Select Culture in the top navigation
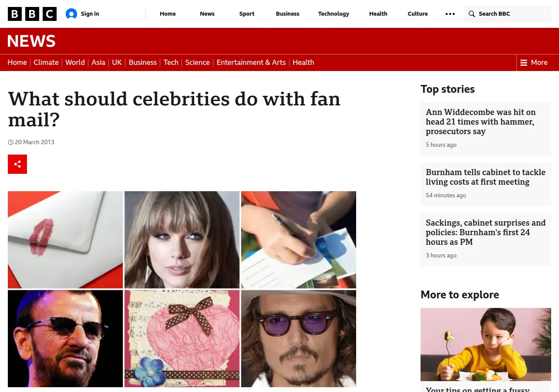This screenshot has height=392, width=559. [x=418, y=14]
